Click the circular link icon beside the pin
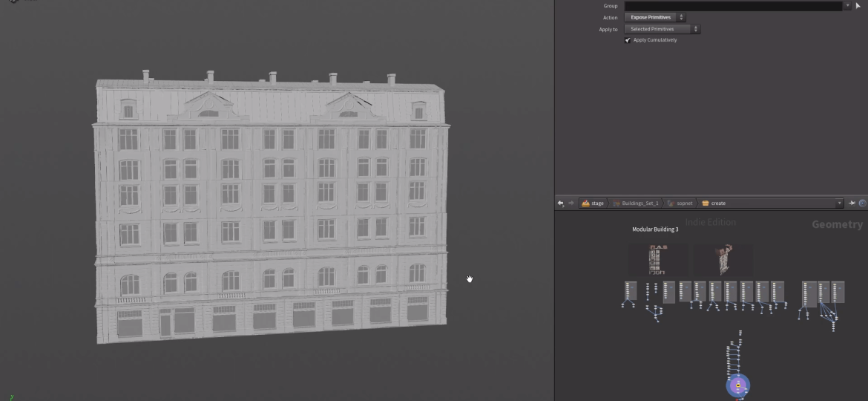Viewport: 868px width, 401px height. coord(862,203)
